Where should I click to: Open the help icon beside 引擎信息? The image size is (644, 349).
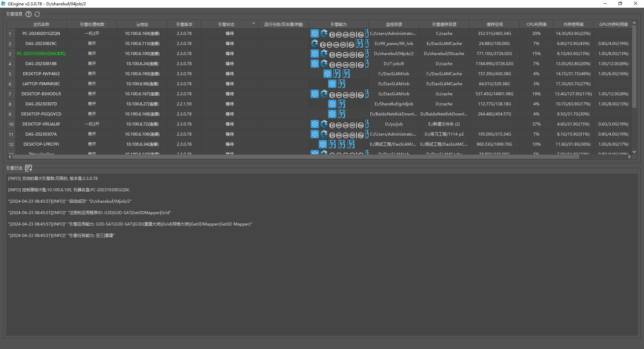click(29, 14)
